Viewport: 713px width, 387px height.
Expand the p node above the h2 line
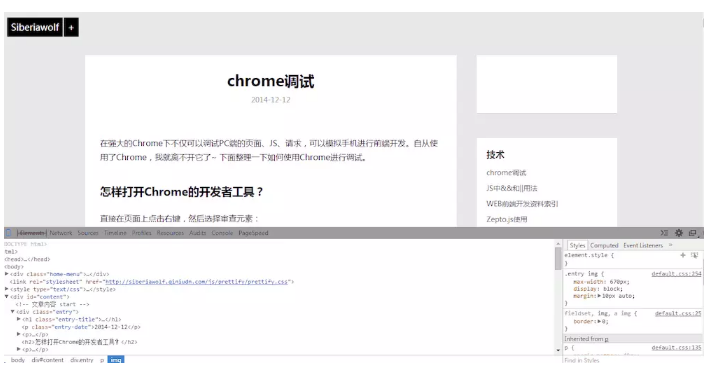[x=19, y=334]
